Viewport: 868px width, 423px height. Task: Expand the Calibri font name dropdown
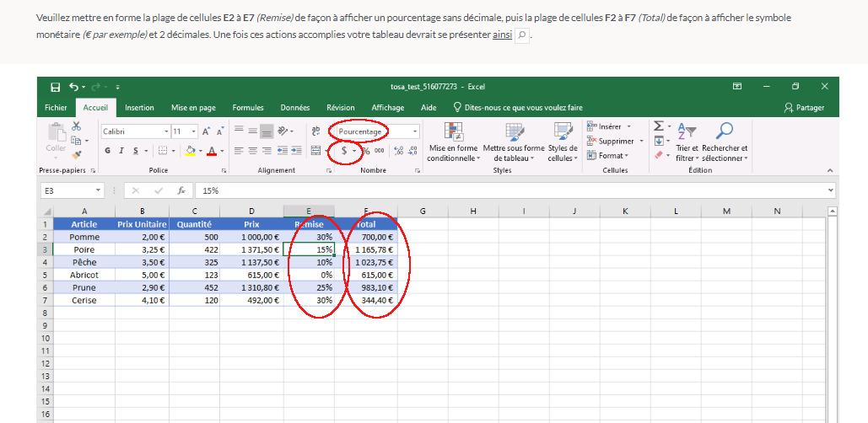(166, 131)
